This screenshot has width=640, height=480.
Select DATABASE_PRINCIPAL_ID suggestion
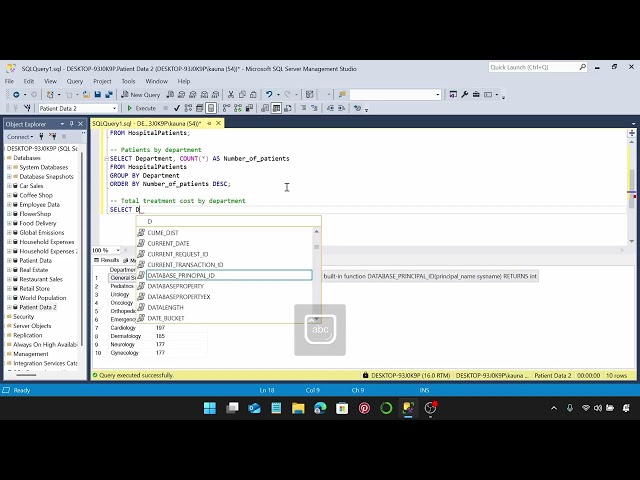point(229,276)
